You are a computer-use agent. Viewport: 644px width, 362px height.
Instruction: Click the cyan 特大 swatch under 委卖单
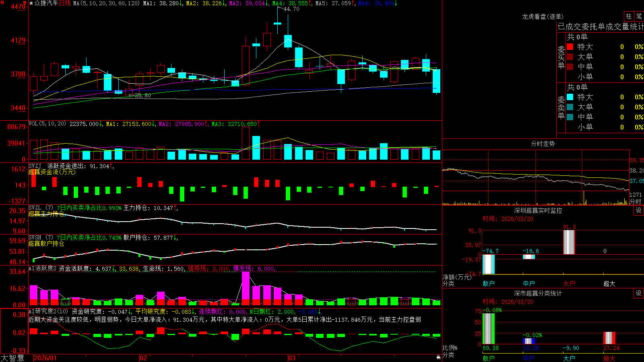pyautogui.click(x=570, y=97)
